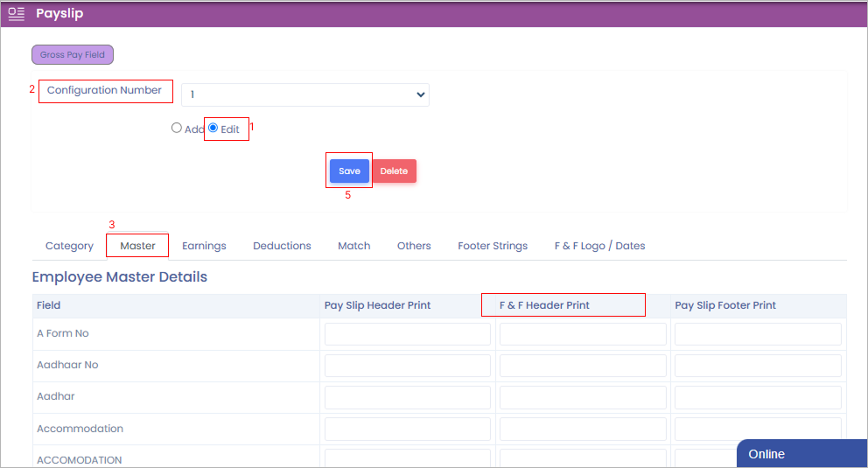Click the blue Save button
The image size is (868, 468).
pos(349,171)
